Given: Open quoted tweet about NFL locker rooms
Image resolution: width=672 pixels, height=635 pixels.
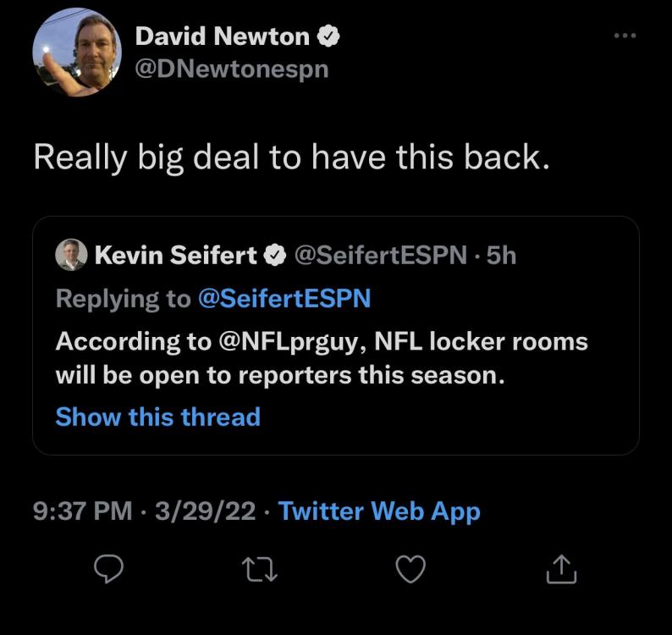Looking at the screenshot, I should (x=322, y=358).
